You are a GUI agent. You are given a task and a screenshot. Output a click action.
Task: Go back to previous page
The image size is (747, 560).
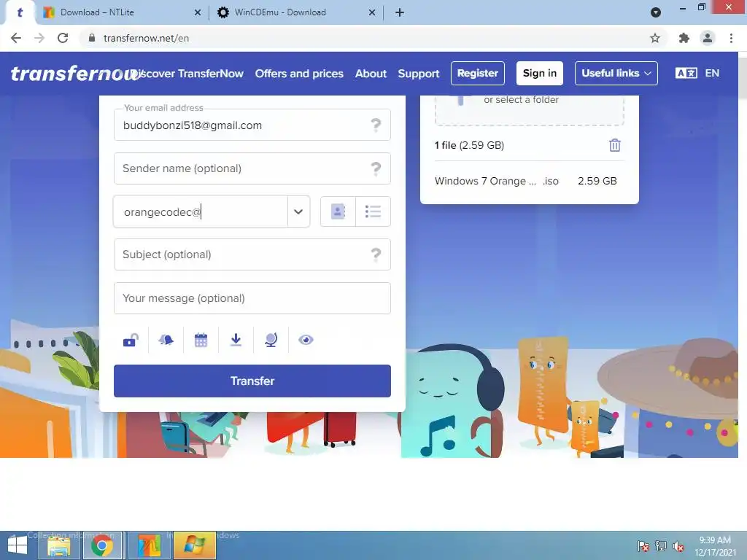16,38
